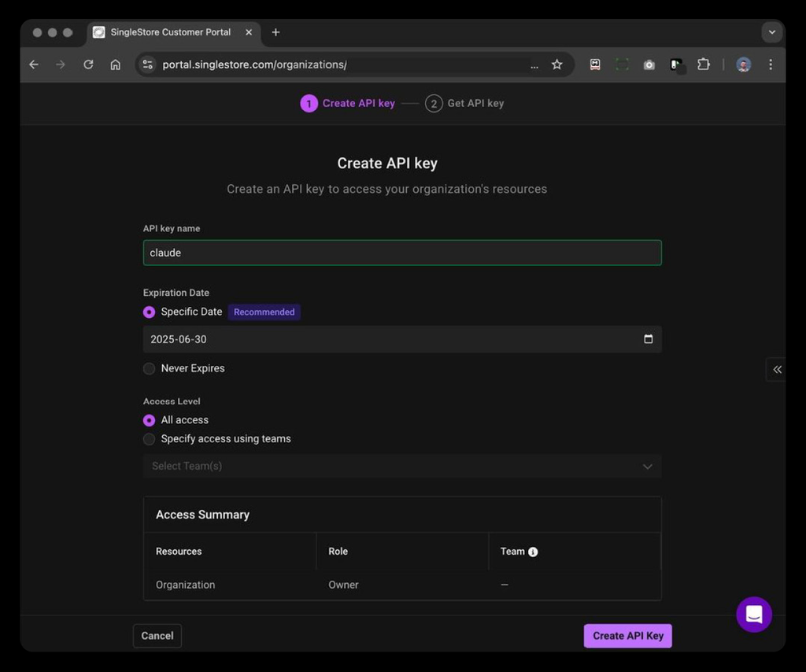Open the Chrome profile avatar

click(744, 65)
